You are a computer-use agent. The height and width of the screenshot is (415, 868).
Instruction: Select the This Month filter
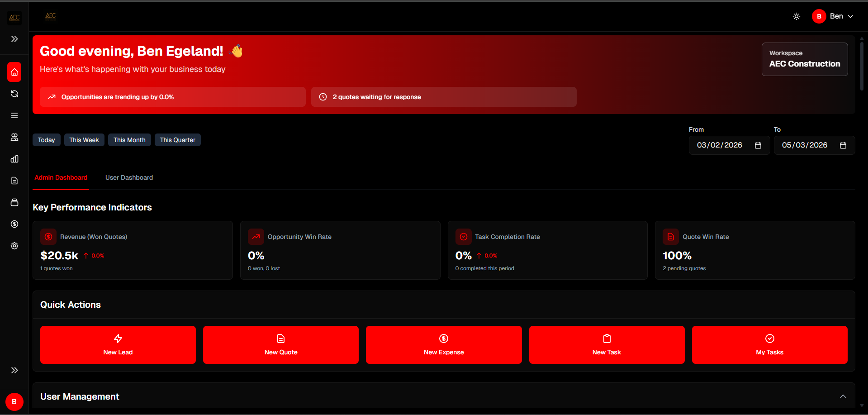pos(129,140)
